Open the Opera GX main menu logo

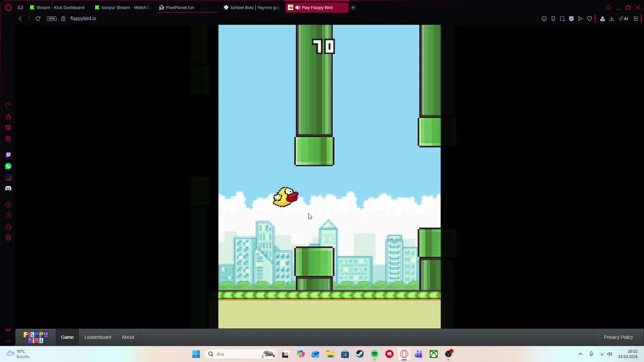pos(8,8)
